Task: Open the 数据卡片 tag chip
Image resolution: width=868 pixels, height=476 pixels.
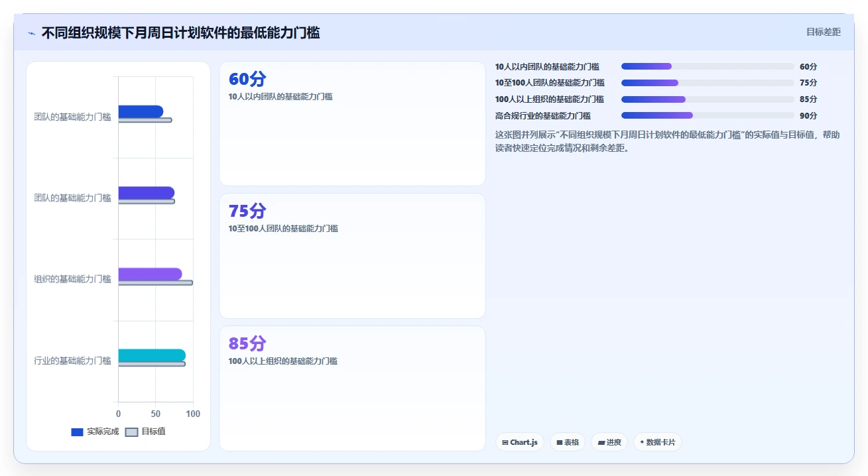Action: click(x=657, y=442)
